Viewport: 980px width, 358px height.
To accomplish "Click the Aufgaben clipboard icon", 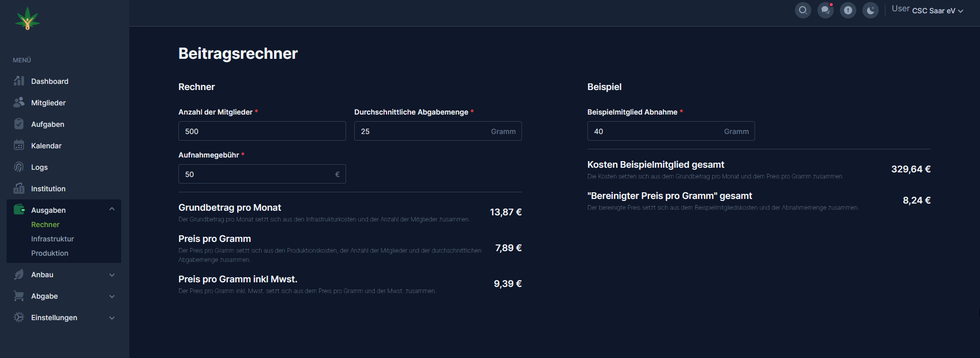I will pos(19,124).
